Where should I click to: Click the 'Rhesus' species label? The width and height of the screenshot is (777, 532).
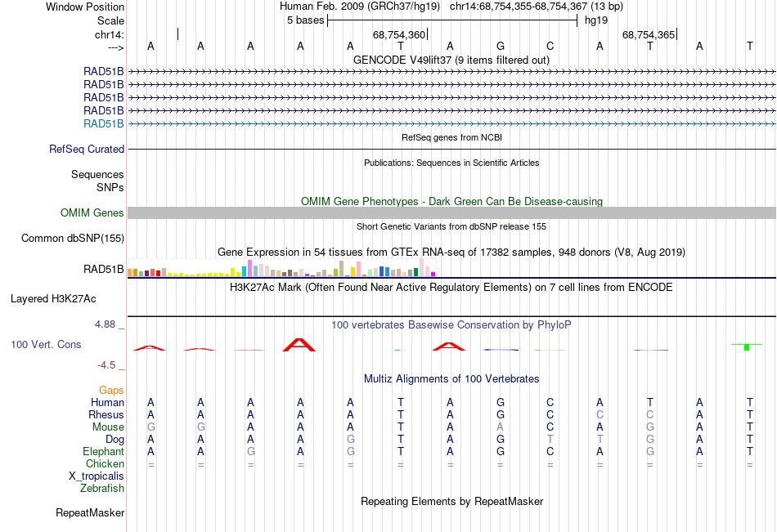(x=106, y=414)
